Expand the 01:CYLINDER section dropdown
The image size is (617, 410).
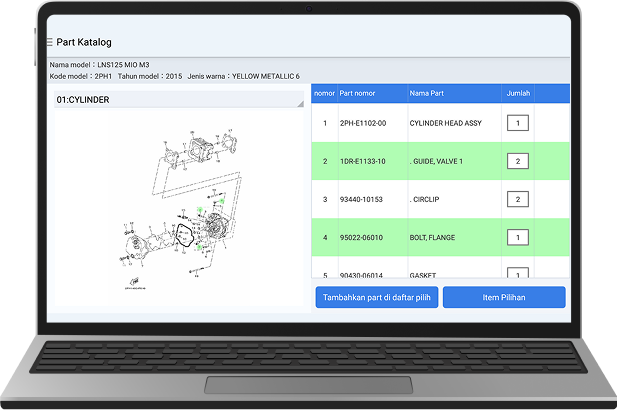(178, 100)
